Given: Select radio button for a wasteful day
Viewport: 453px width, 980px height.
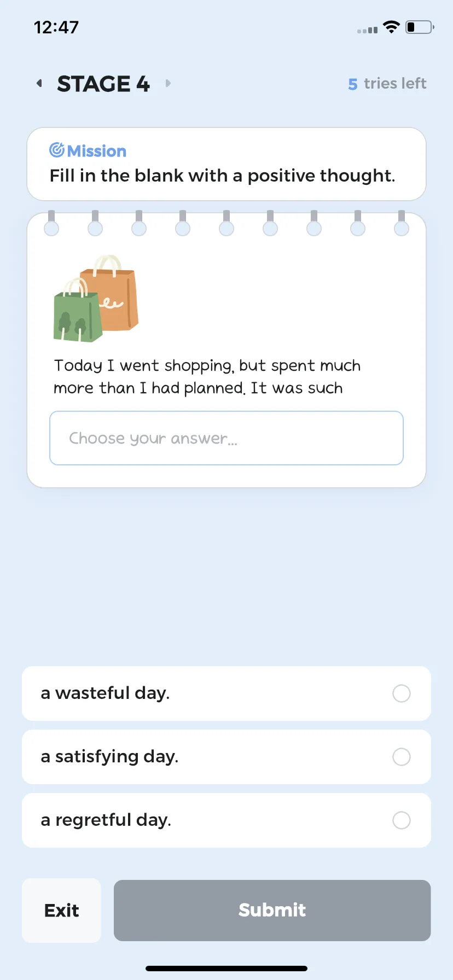Looking at the screenshot, I should click(402, 693).
